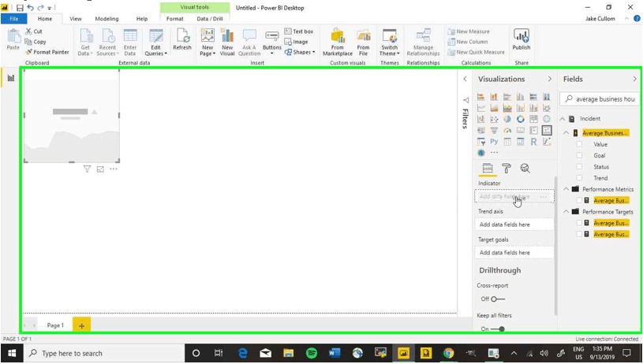Choose the Line chart visualization

click(481, 108)
